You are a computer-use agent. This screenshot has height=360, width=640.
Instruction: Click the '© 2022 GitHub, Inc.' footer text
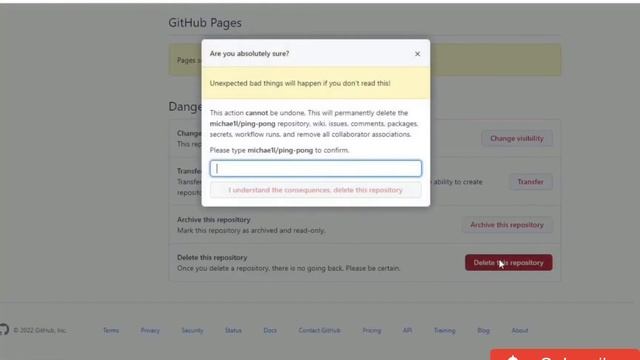coord(40,330)
